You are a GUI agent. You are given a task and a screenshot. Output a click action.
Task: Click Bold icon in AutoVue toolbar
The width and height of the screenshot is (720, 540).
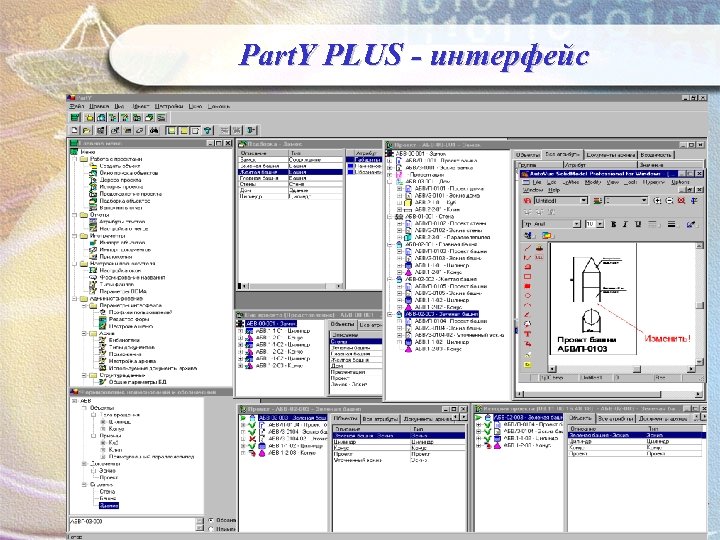point(613,224)
